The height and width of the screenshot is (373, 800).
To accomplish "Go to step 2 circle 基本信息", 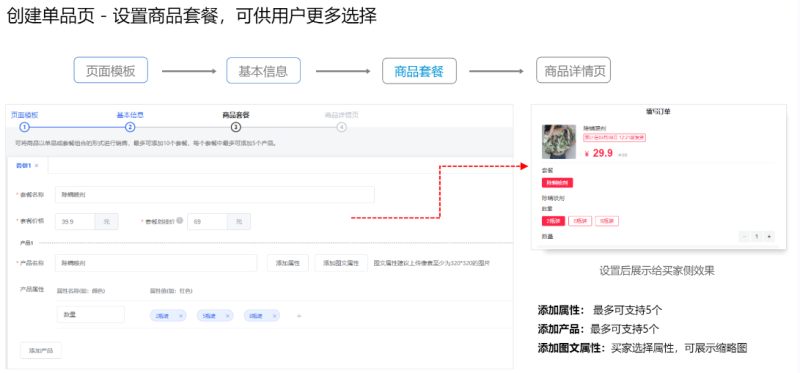I will [x=130, y=127].
